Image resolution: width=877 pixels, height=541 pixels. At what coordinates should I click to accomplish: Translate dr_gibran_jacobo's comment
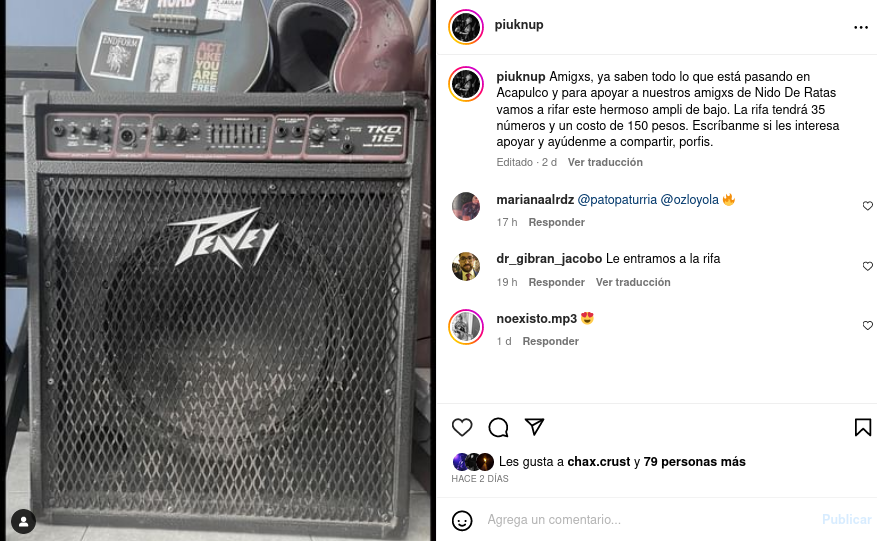click(633, 282)
